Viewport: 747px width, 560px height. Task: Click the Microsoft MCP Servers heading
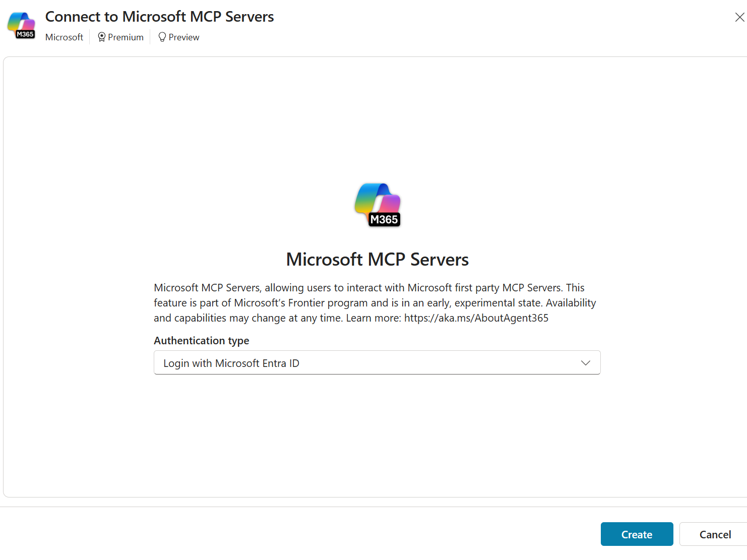pyautogui.click(x=377, y=259)
